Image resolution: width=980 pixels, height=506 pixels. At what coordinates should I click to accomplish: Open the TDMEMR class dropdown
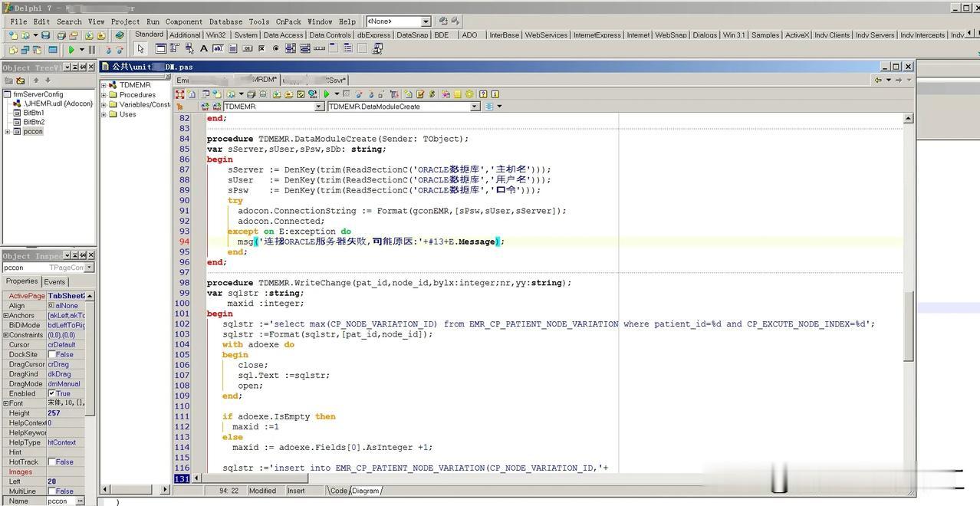pyautogui.click(x=320, y=107)
